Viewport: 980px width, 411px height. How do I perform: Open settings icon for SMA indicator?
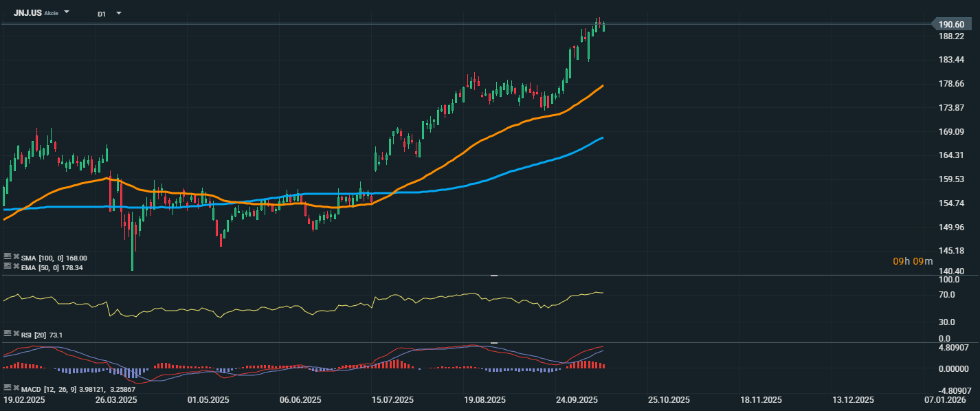pyautogui.click(x=7, y=257)
